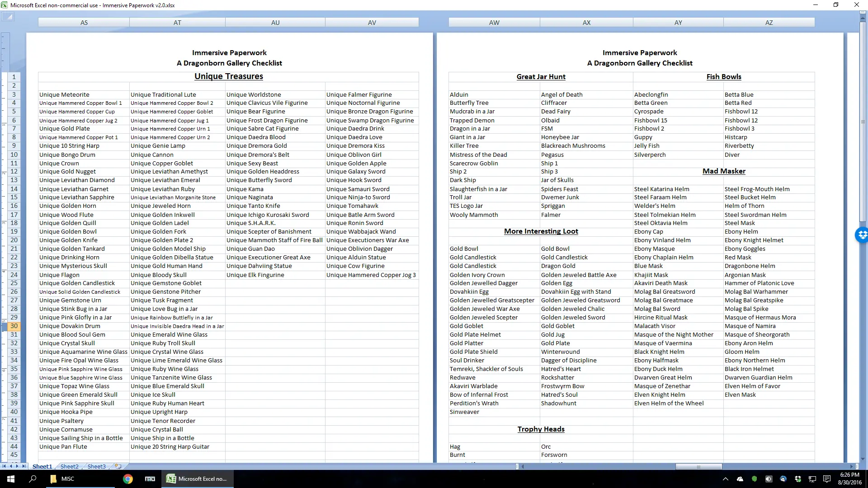This screenshot has width=868, height=488.
Task: Go to next sheet navigation arrow
Action: point(17,466)
